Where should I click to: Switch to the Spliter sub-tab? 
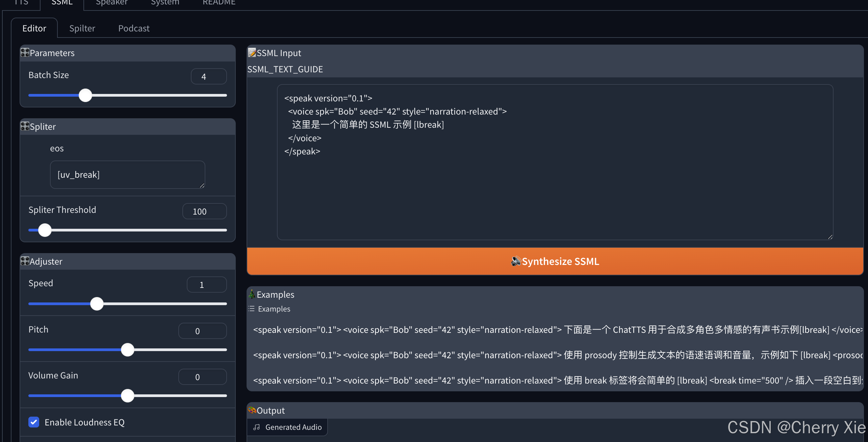point(82,28)
